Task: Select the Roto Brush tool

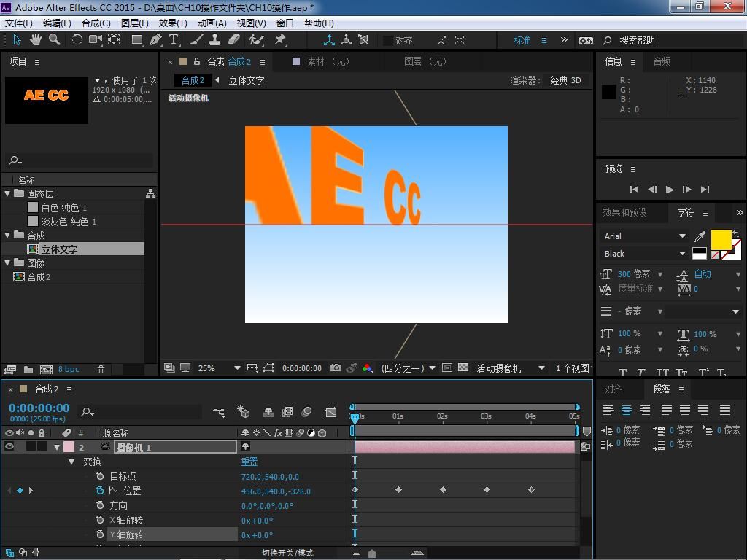Action: (x=256, y=40)
